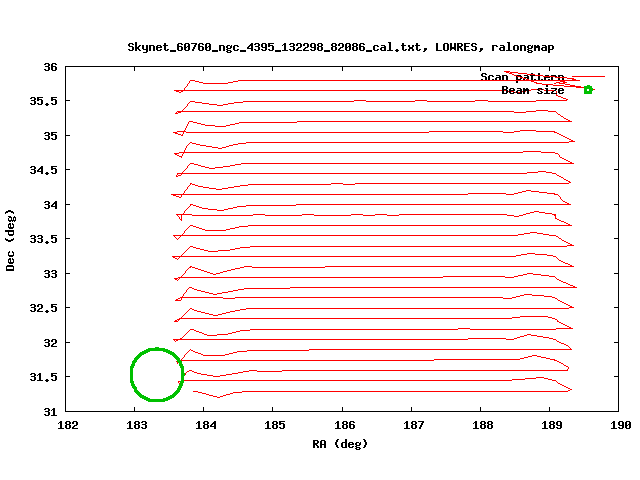Click the '35.5' y-axis tick label
The image size is (640, 480).
click(43, 101)
